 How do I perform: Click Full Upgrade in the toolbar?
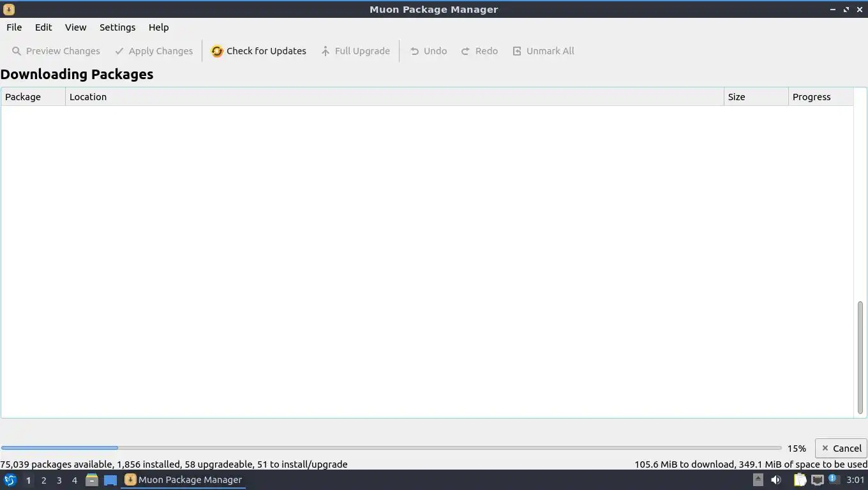click(355, 51)
